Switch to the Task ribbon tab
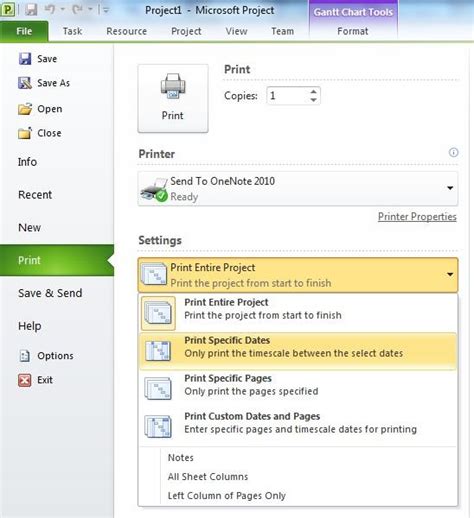The height and width of the screenshot is (518, 474). [73, 31]
